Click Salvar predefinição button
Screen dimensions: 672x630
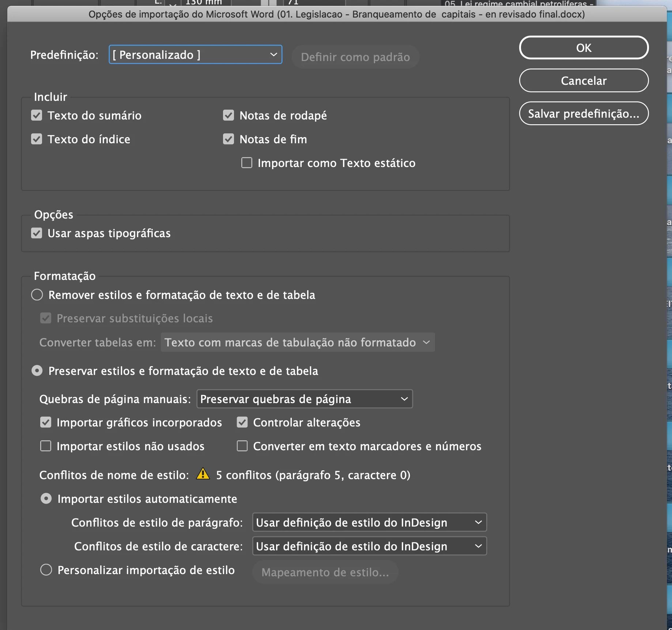584,114
